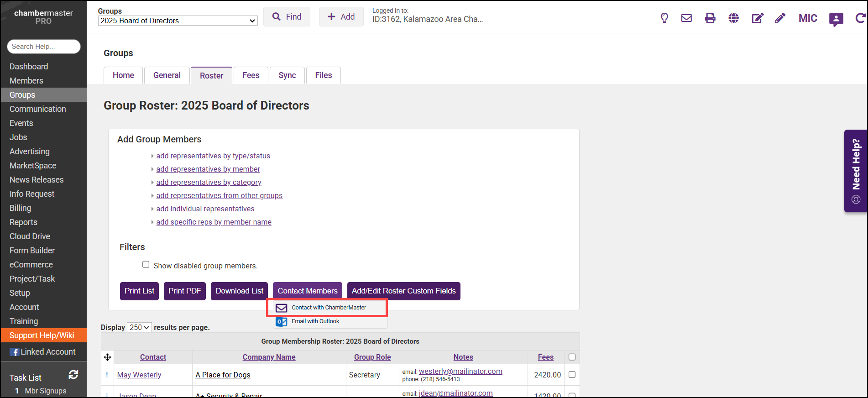This screenshot has height=398, width=868.
Task: Check the box for May Westerly's row
Action: point(572,375)
